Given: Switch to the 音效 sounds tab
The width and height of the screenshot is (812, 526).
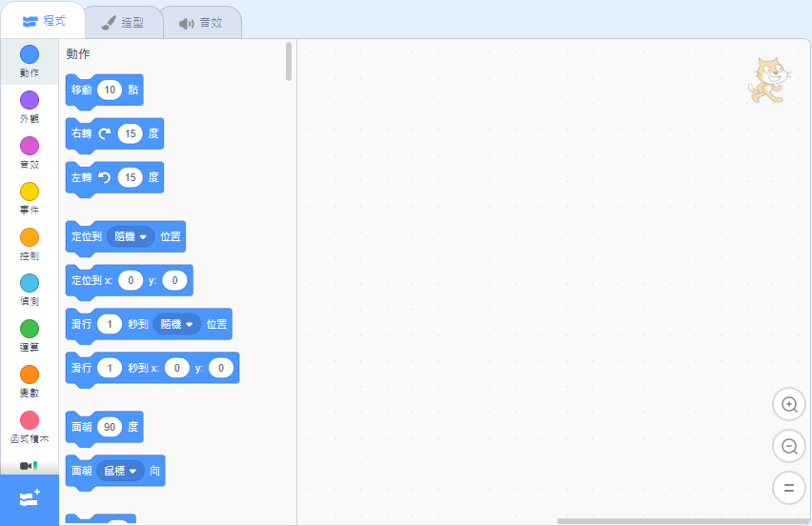Looking at the screenshot, I should [200, 23].
